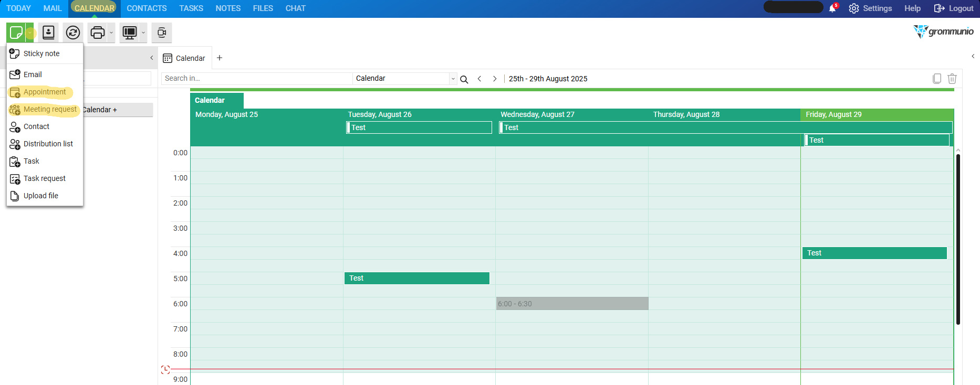The height and width of the screenshot is (385, 980).
Task: Click the Upload file menu icon
Action: pyautogui.click(x=15, y=196)
